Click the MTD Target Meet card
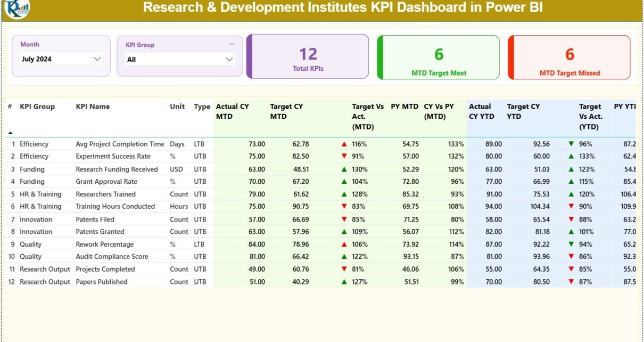644x342 pixels. (x=439, y=57)
